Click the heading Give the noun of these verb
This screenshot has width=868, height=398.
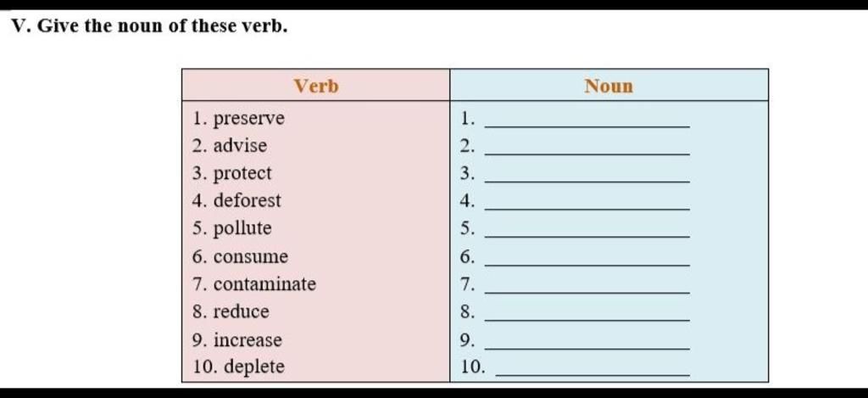[162, 26]
